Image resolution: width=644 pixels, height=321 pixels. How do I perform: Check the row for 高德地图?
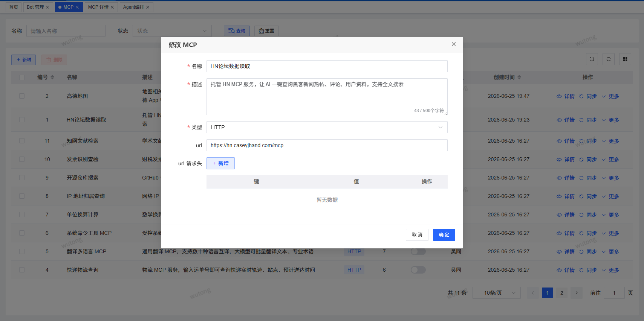tap(22, 96)
